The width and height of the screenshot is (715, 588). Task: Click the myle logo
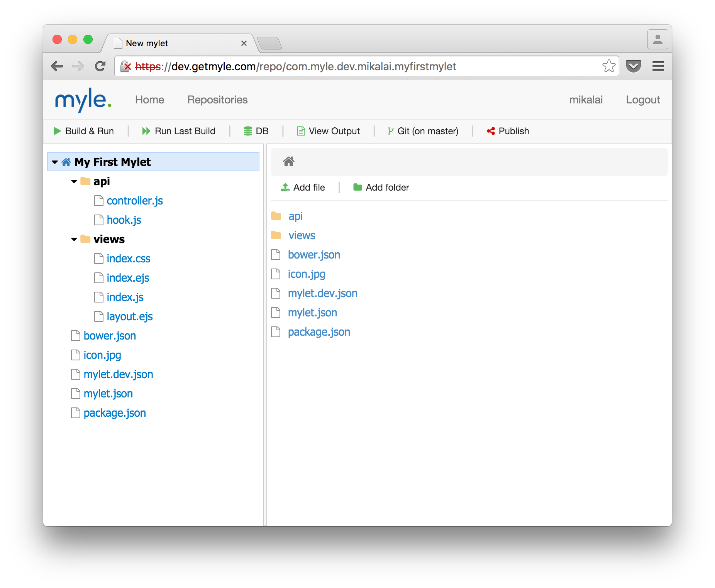point(83,100)
